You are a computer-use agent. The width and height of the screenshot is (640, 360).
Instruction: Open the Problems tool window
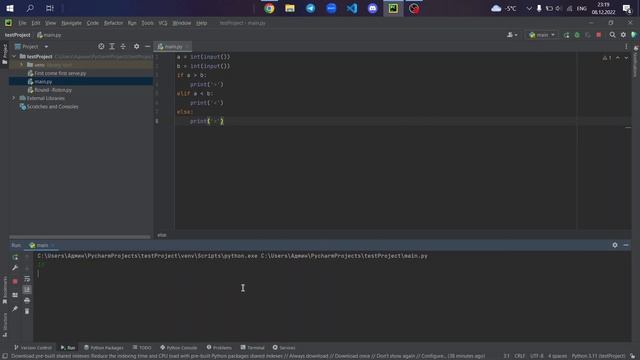[x=219, y=348]
